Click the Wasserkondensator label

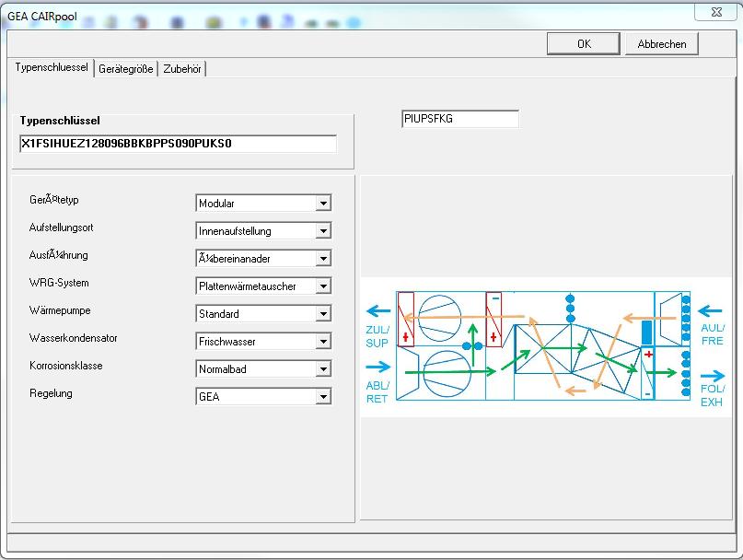pos(73,338)
